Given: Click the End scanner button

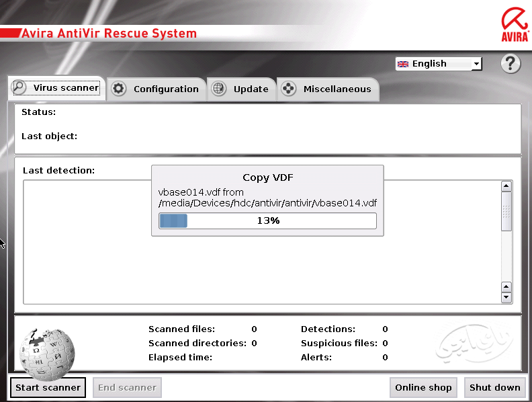Looking at the screenshot, I should pos(127,387).
